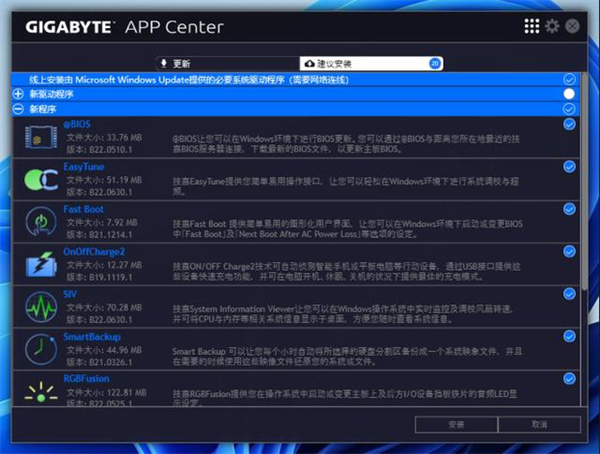Expand the 新驱动程序 section
600x454 pixels.
point(18,93)
